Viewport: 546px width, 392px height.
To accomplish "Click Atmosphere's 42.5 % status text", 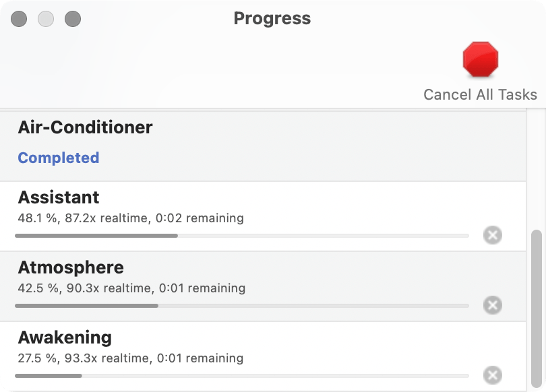I will pyautogui.click(x=131, y=288).
